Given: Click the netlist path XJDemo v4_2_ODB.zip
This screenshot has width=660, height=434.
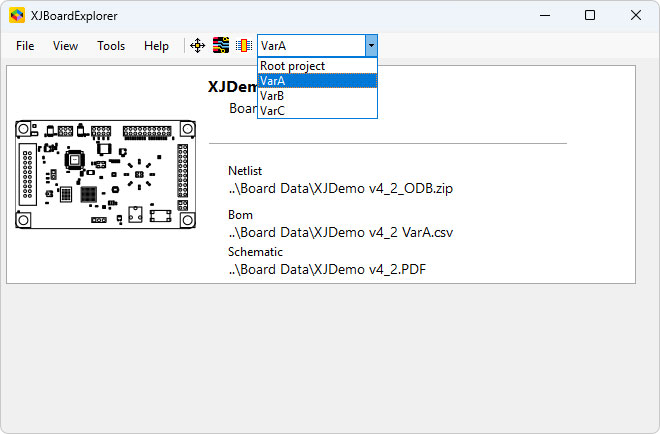Looking at the screenshot, I should point(341,188).
